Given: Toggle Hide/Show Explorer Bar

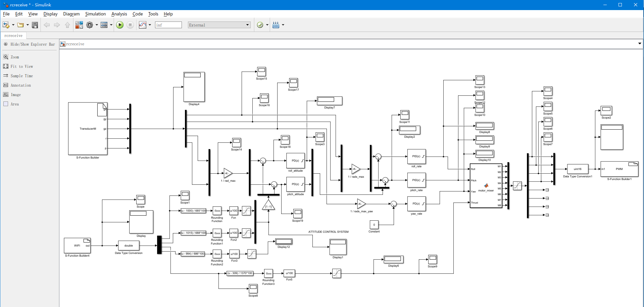Looking at the screenshot, I should pos(6,44).
